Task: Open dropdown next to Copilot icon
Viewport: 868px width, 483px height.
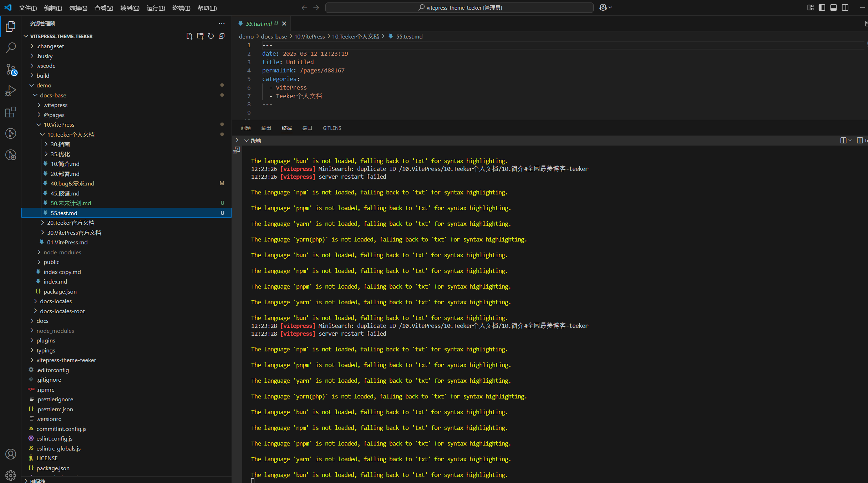Action: (x=610, y=7)
